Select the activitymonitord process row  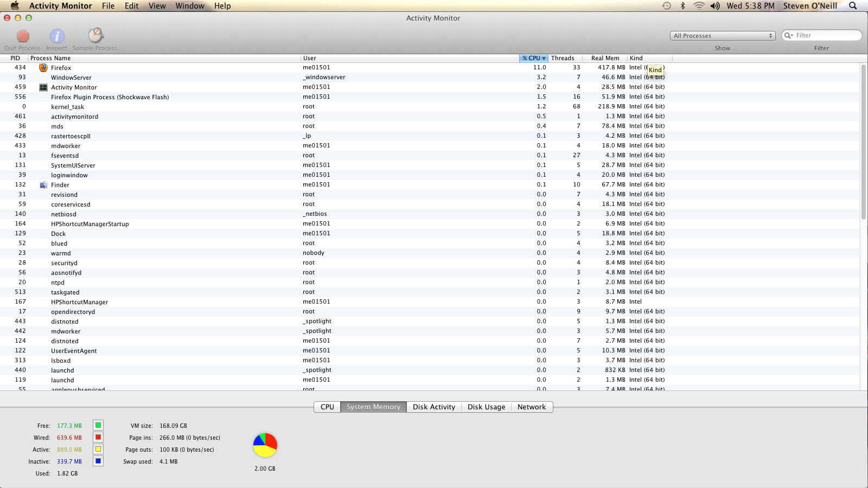[x=430, y=117]
